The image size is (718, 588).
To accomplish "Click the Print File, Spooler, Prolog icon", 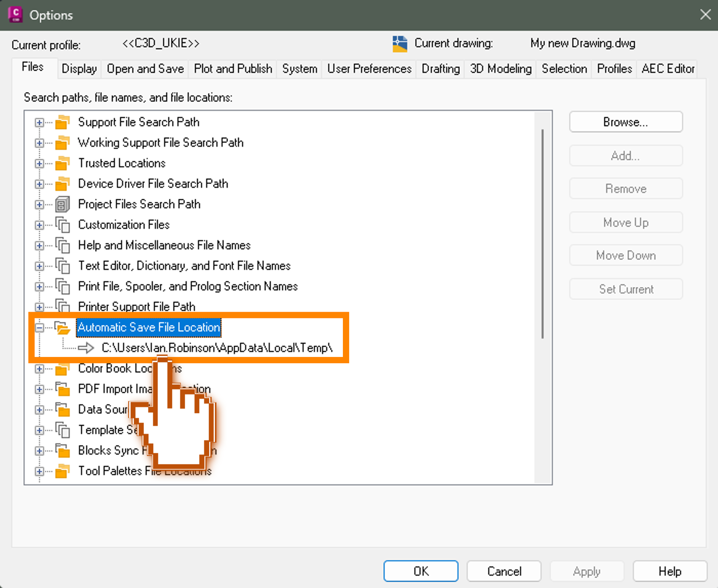I will 62,286.
